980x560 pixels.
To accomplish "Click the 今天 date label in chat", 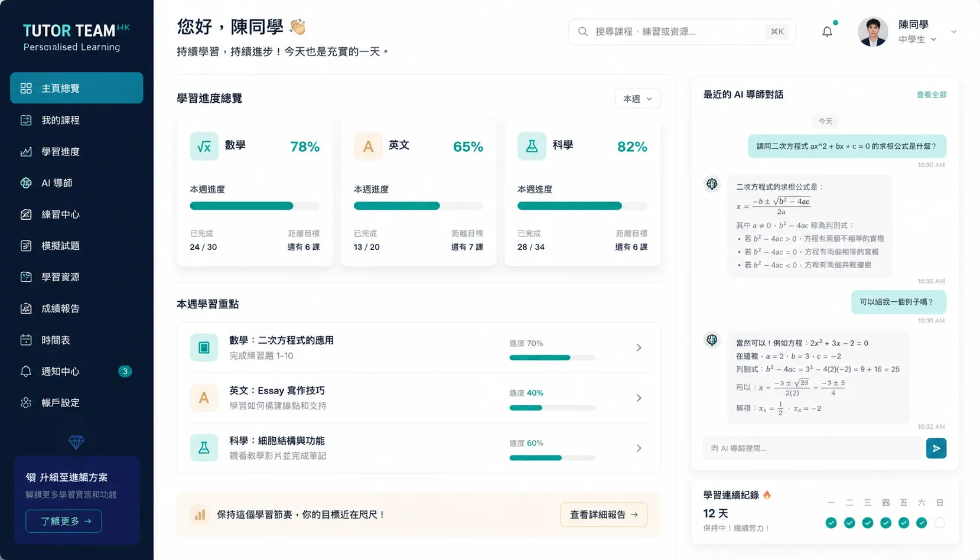I will pyautogui.click(x=825, y=121).
